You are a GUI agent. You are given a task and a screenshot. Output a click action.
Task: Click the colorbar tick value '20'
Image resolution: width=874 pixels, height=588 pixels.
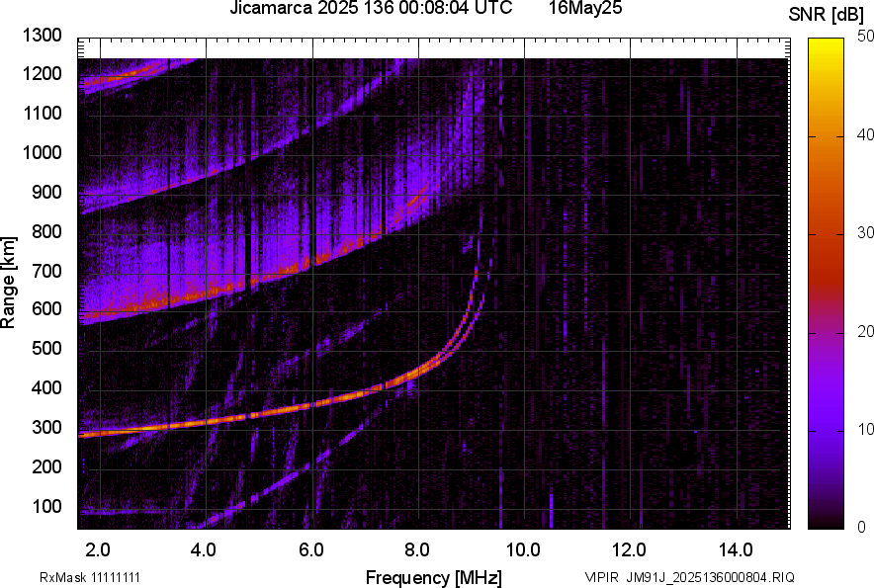click(866, 332)
